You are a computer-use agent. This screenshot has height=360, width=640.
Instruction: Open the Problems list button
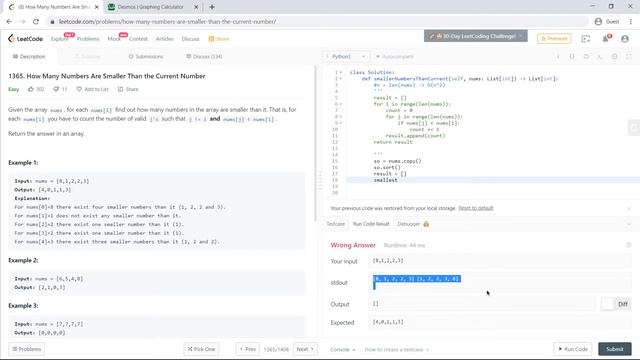(x=27, y=349)
